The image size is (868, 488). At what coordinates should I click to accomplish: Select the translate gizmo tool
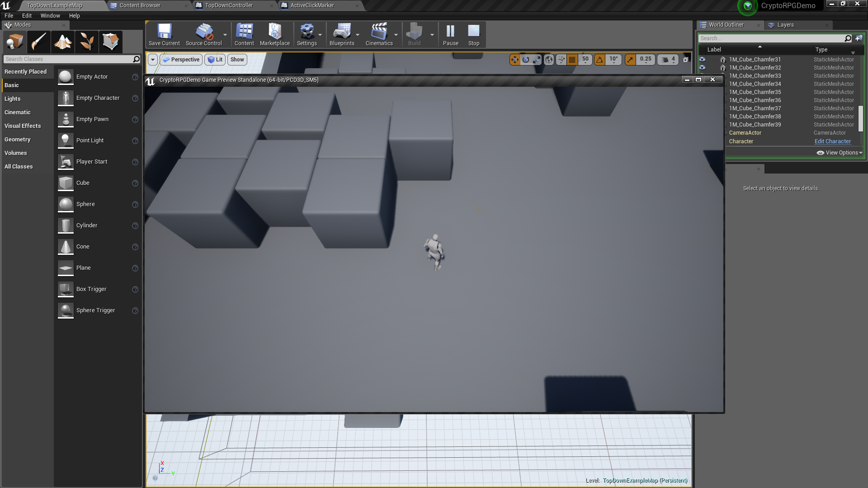click(x=515, y=60)
